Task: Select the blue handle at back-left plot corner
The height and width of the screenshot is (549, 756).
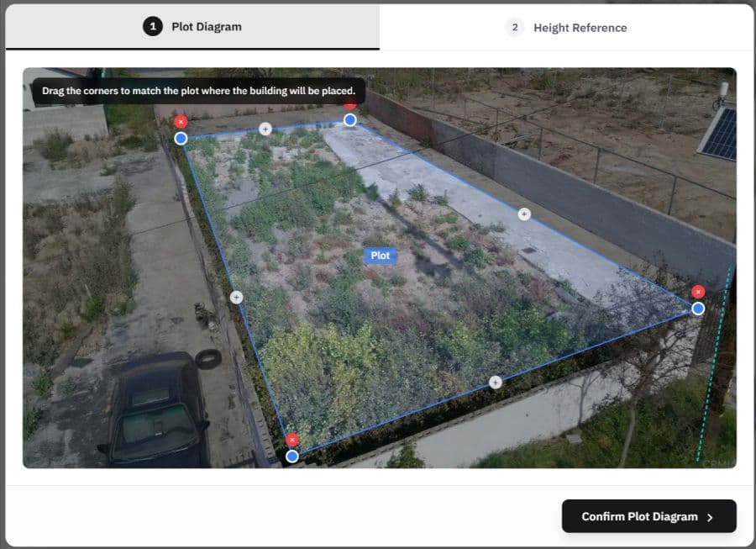Action: pos(181,139)
